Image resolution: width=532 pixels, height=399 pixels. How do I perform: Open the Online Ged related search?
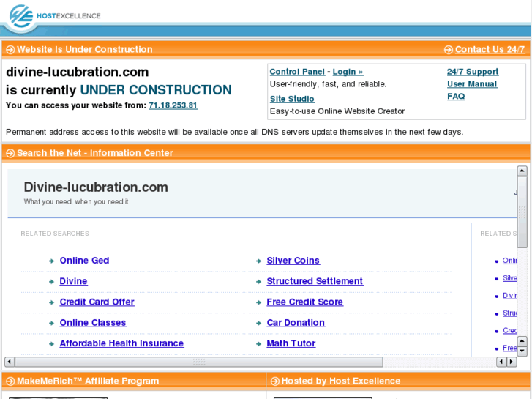[84, 261]
